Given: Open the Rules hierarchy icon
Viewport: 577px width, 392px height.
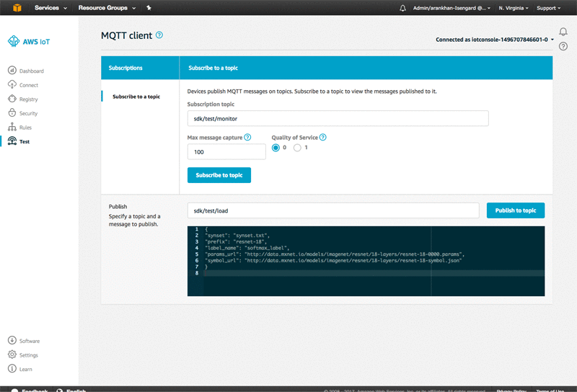Looking at the screenshot, I should [12, 127].
